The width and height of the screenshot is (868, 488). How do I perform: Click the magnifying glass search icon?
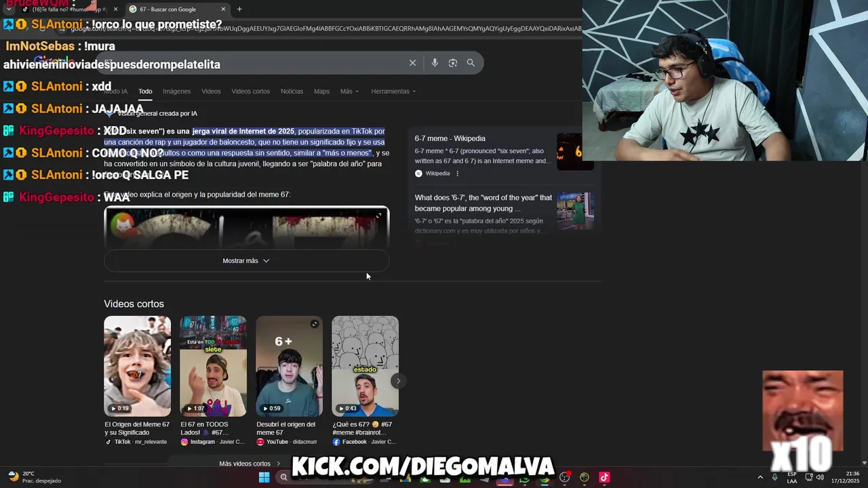click(471, 63)
